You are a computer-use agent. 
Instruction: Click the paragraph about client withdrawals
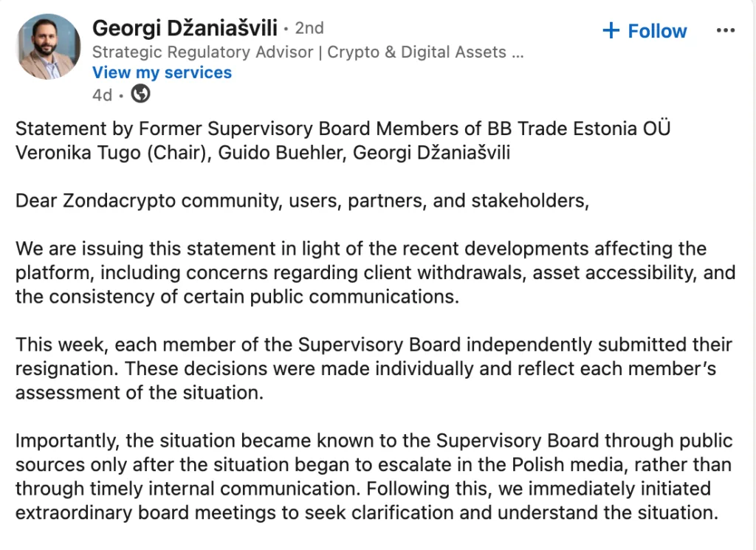(x=369, y=272)
